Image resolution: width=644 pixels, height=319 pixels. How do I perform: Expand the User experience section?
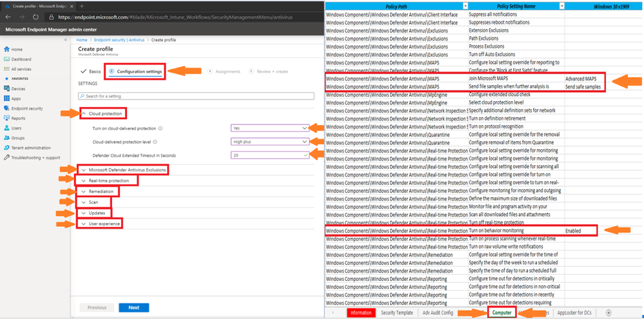click(x=100, y=224)
